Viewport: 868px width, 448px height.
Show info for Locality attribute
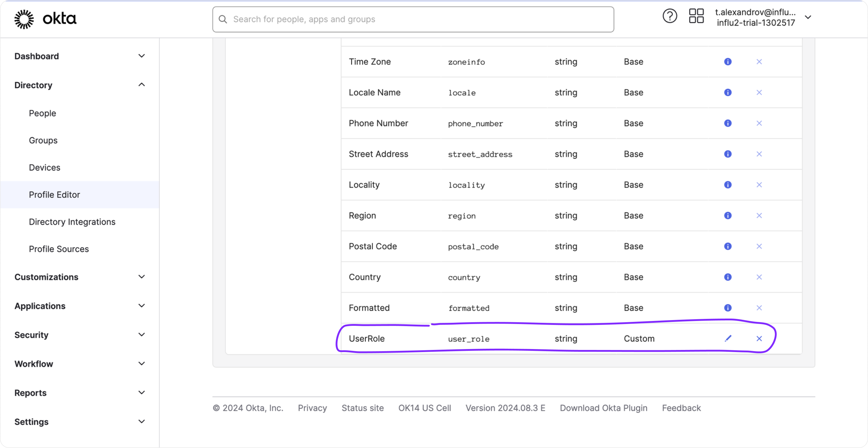coord(728,185)
